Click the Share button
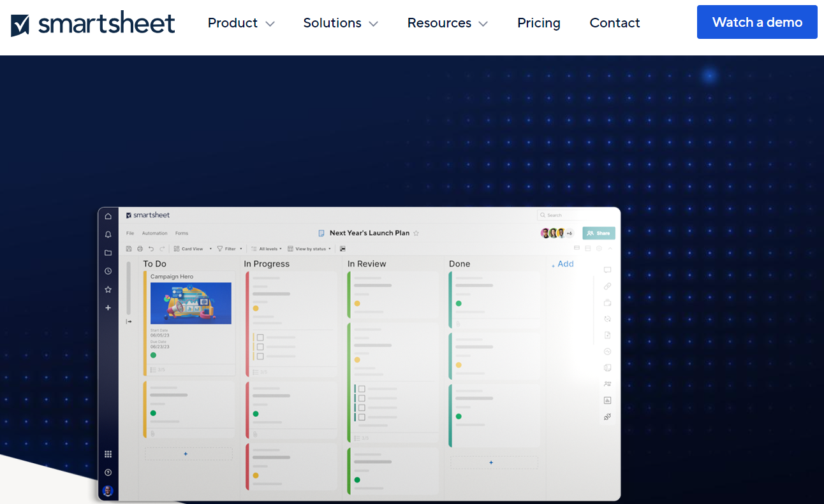The image size is (824, 504). (599, 233)
